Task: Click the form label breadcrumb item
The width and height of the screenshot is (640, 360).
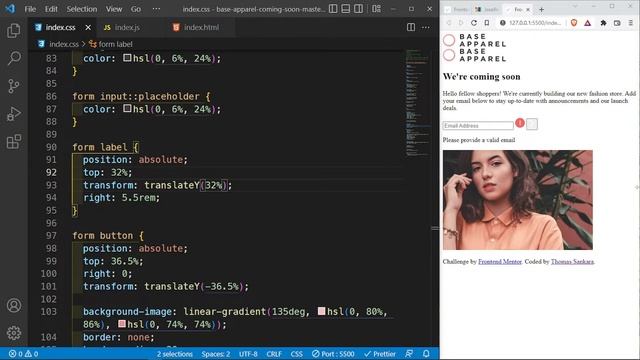Action: [x=111, y=44]
